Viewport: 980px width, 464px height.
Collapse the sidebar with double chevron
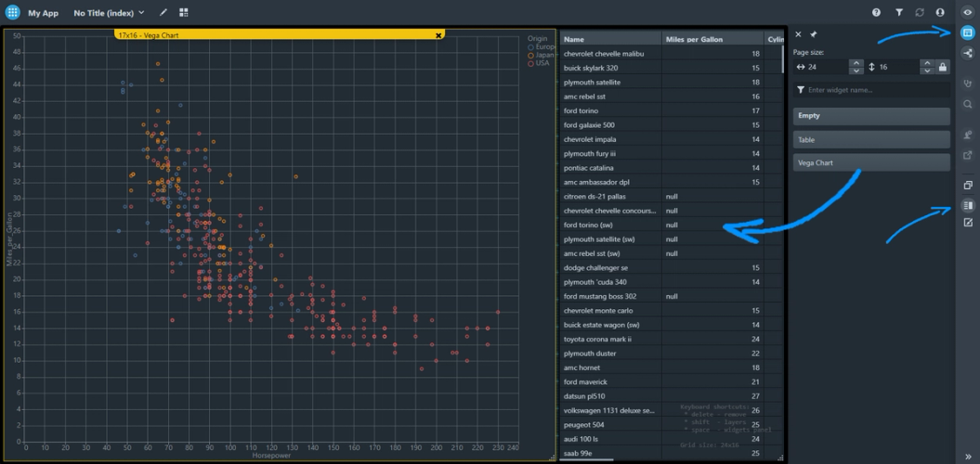coord(968,456)
